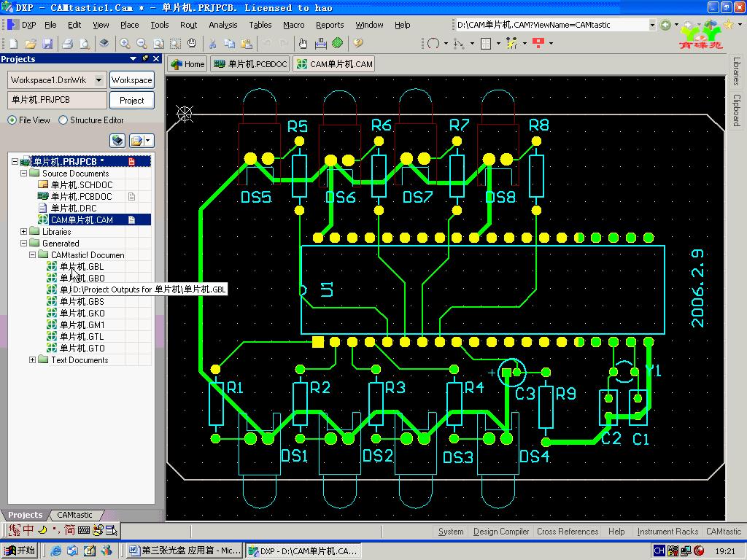Open the Projects panel header dropdown arrow
Image resolution: width=747 pixels, height=560 pixels.
click(133, 58)
